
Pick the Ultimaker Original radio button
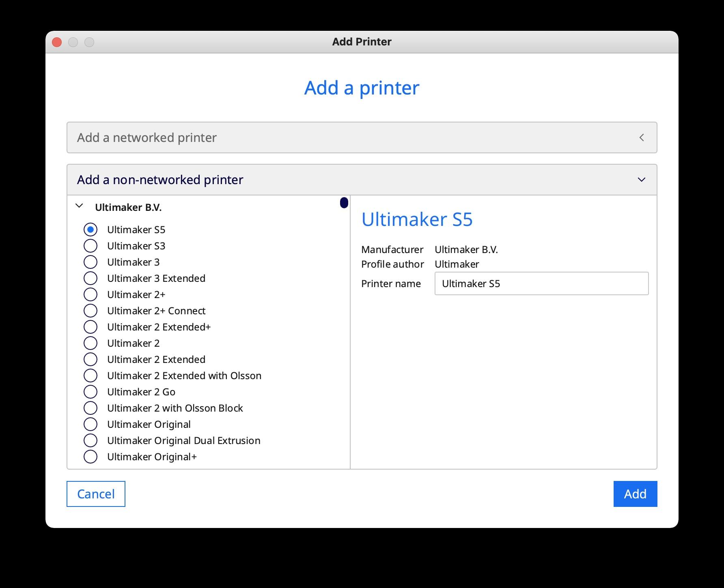pyautogui.click(x=90, y=424)
